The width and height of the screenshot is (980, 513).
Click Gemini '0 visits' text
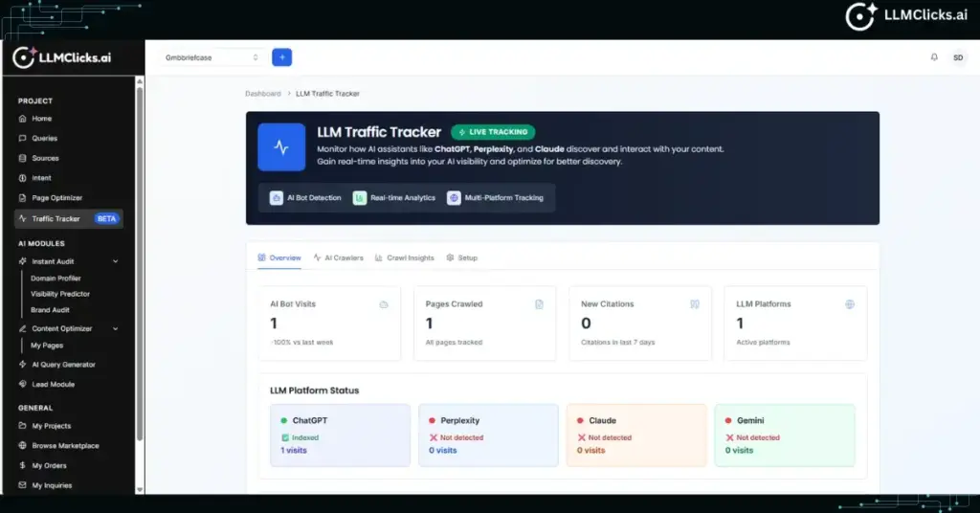pyautogui.click(x=740, y=451)
